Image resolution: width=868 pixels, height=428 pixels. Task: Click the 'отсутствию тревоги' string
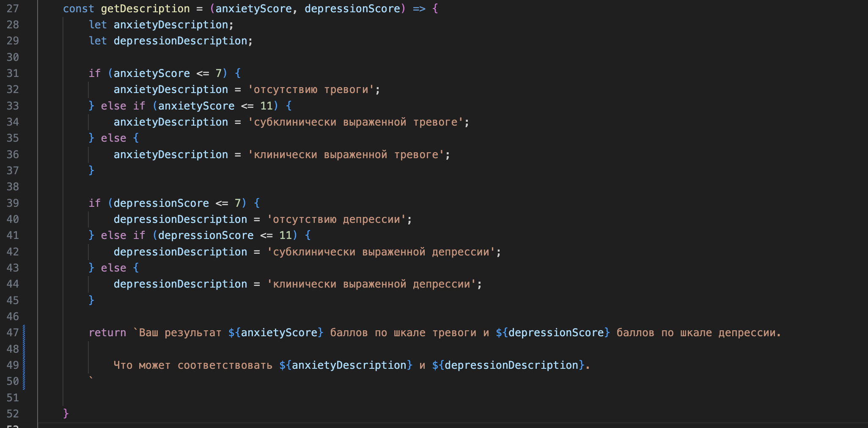pos(311,90)
